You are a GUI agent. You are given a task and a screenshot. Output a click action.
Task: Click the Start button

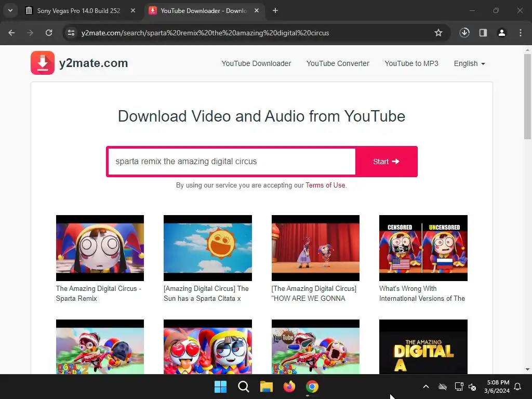386,162
